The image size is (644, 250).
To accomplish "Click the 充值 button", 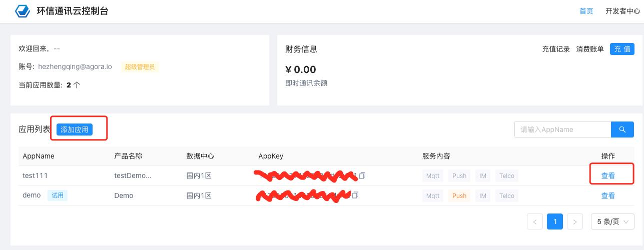I will pyautogui.click(x=622, y=49).
